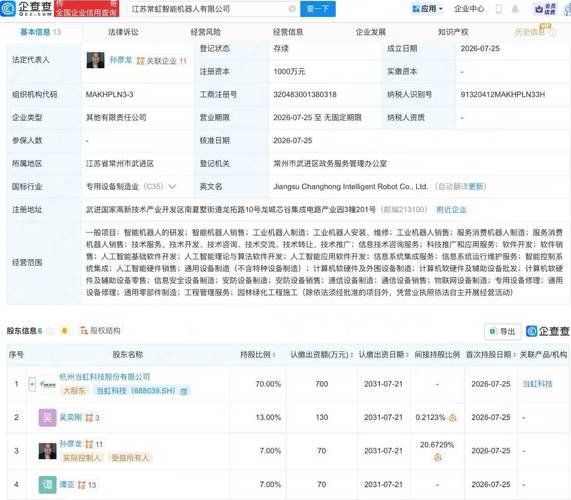This screenshot has height=500, width=571.
Task: Open the 经营风险 tab
Action: [206, 32]
